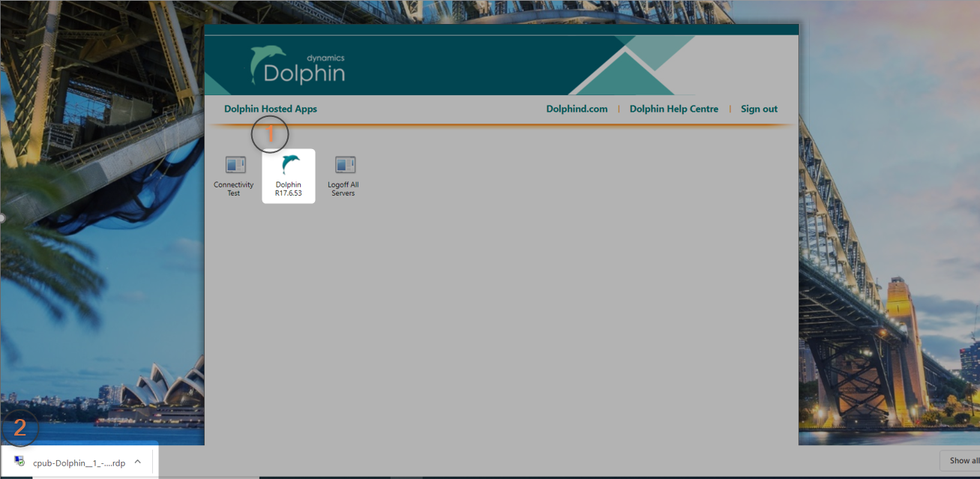Select the Logoff All Servers icon
Viewport: 980px width, 479px height.
coord(343,175)
